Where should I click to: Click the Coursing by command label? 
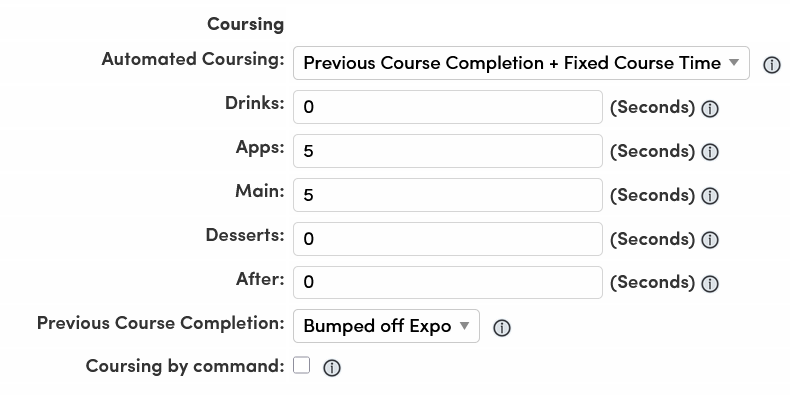(185, 366)
